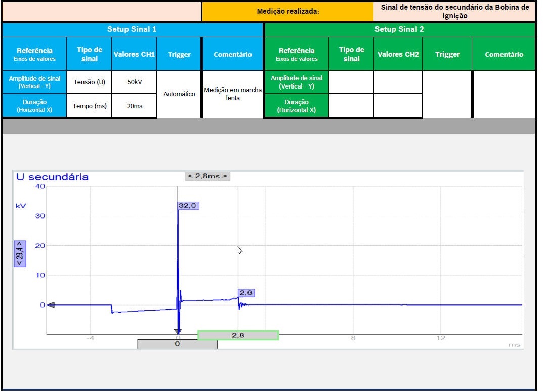Image resolution: width=543 pixels, height=392 pixels.
Task: Select the 50kV CH1 value cell
Action: (x=134, y=82)
